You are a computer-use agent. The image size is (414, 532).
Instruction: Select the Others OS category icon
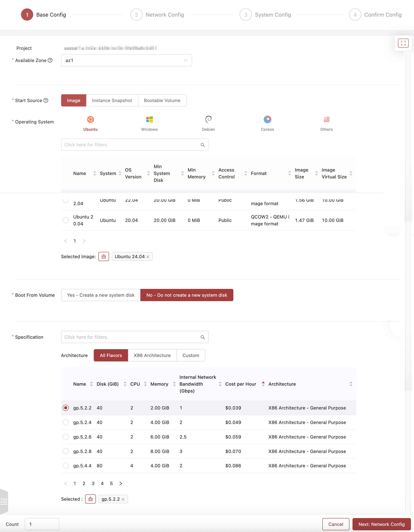pyautogui.click(x=326, y=120)
